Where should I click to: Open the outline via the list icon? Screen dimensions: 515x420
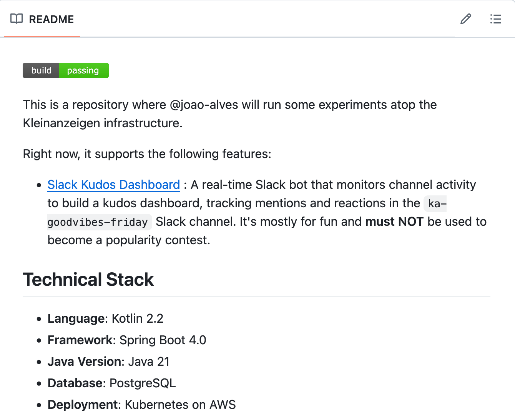point(496,19)
